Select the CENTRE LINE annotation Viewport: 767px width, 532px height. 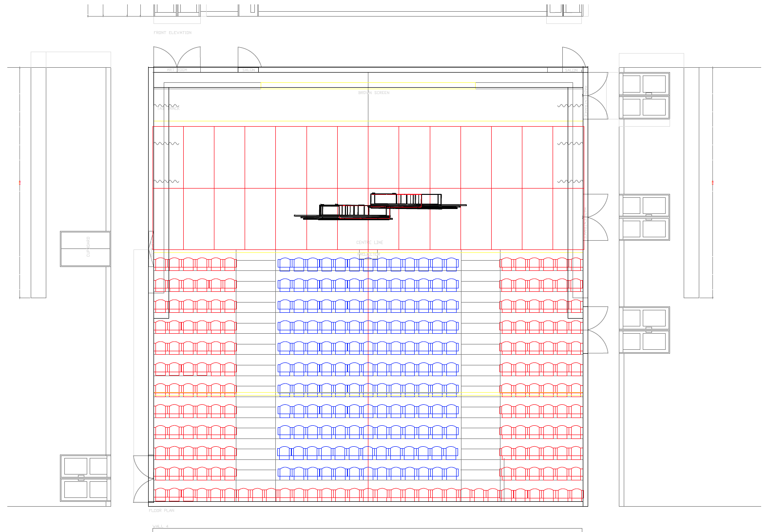370,242
